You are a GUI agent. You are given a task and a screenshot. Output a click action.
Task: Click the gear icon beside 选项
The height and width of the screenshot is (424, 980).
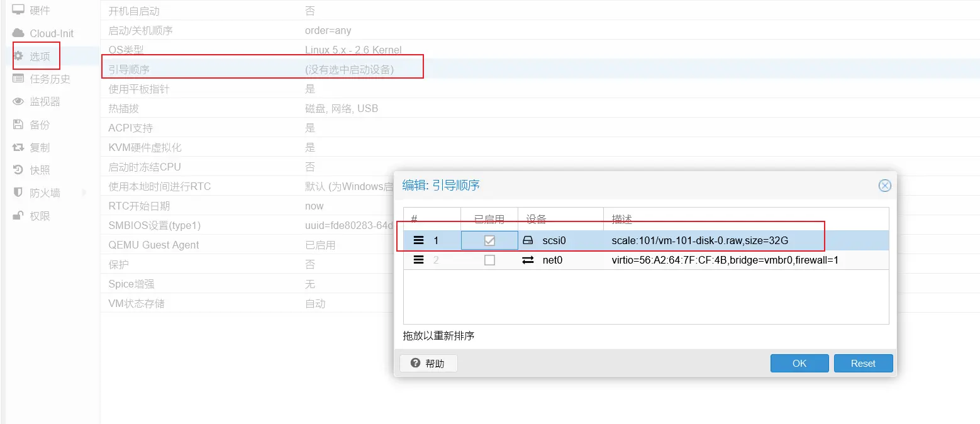(19, 56)
